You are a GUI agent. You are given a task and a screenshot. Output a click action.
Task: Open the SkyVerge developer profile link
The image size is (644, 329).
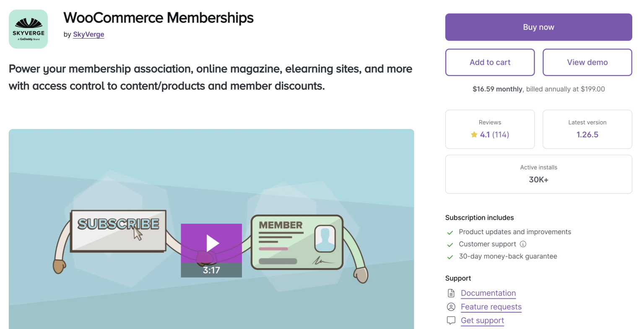88,34
